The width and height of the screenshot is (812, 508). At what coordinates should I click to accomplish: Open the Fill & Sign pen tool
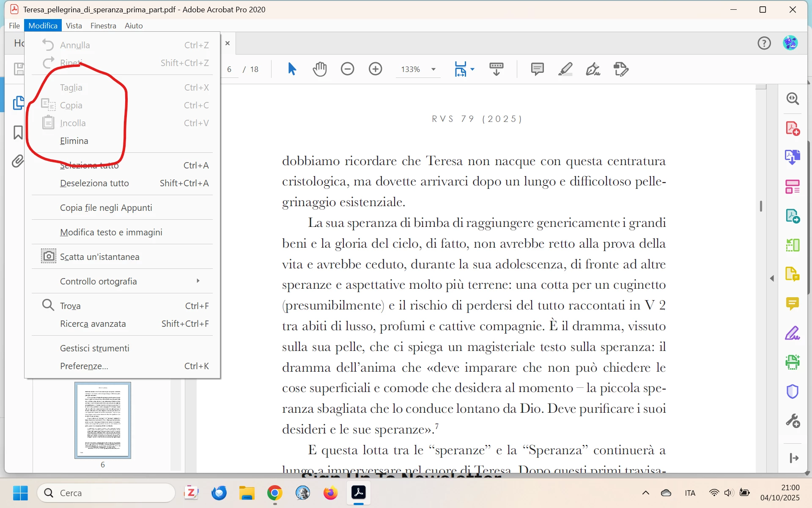[593, 69]
